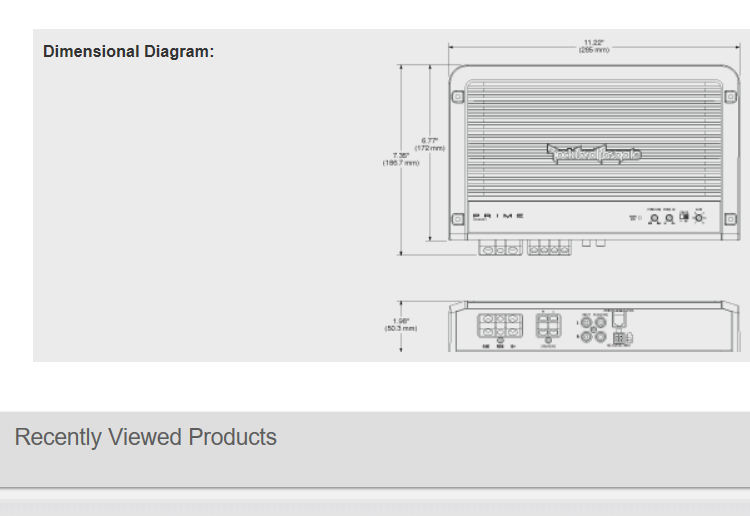Screen dimensions: 750x516
Task: Click the 11.22" (285 mm) width dimension label
Action: tap(594, 46)
